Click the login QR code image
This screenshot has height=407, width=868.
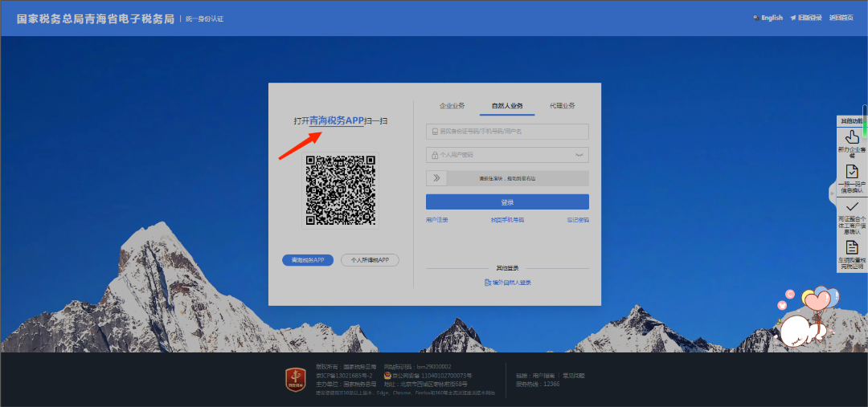click(x=341, y=190)
